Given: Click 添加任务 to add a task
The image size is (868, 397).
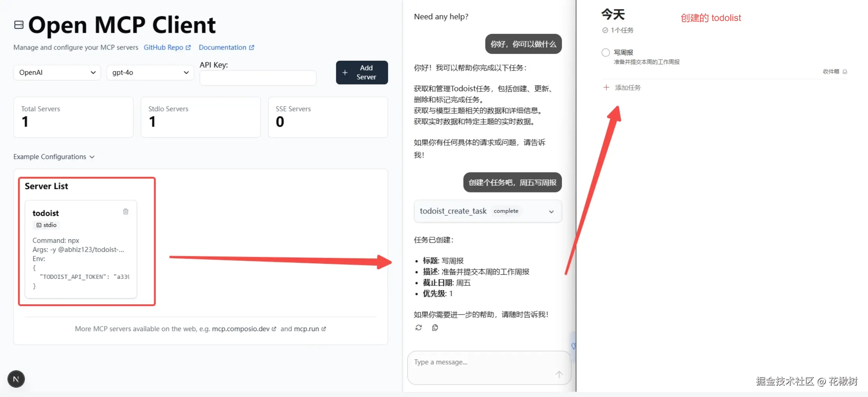Looking at the screenshot, I should 628,88.
